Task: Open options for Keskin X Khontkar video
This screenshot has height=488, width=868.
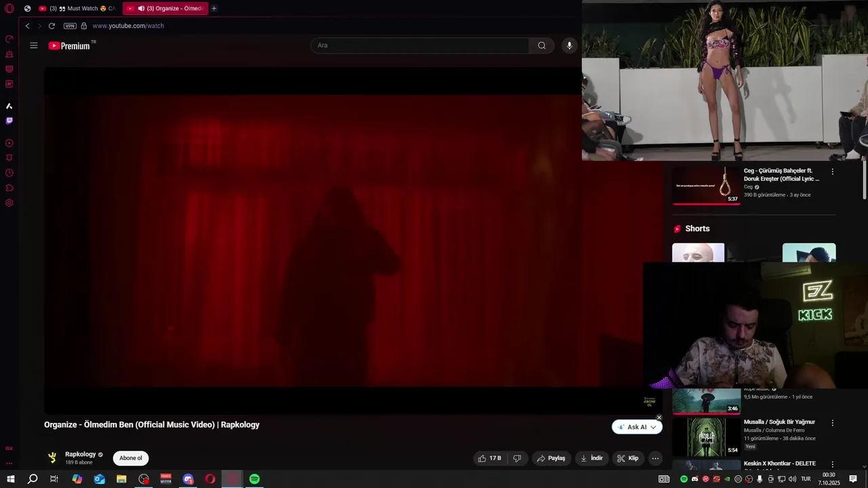Action: (833, 465)
